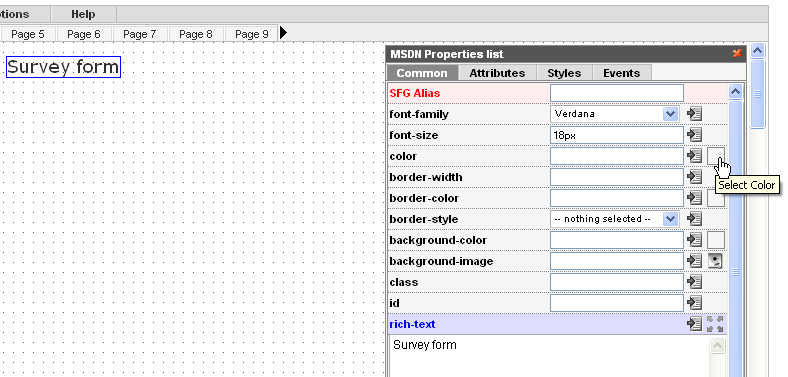Click the border-style property label

click(x=424, y=219)
